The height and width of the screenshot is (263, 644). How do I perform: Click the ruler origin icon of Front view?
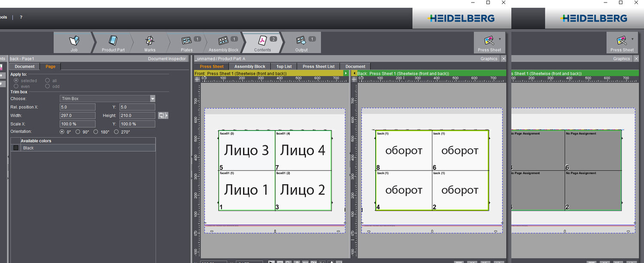197,80
